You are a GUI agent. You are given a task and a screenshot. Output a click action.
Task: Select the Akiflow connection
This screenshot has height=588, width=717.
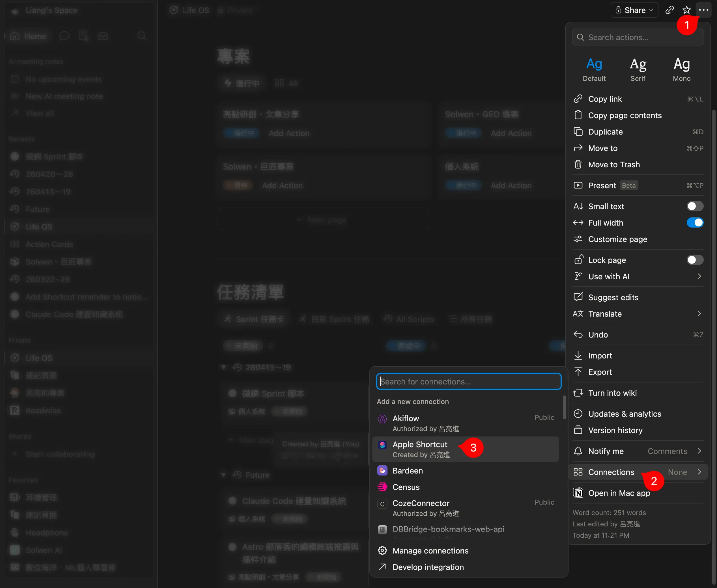pyautogui.click(x=465, y=423)
